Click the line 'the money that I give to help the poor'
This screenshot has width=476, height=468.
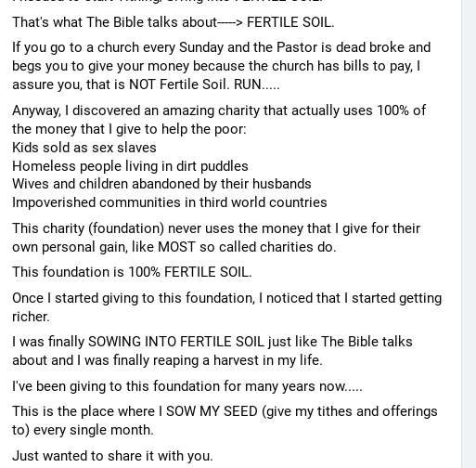129,129
